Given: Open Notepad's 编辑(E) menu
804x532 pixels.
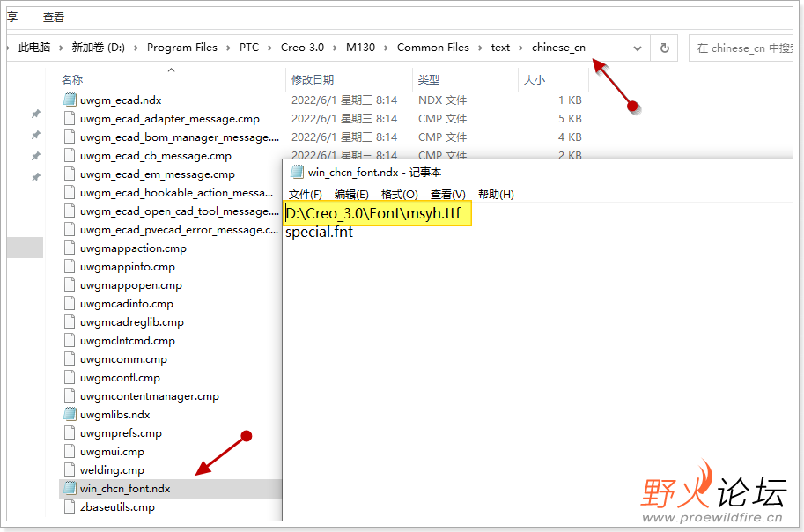Looking at the screenshot, I should [x=351, y=195].
